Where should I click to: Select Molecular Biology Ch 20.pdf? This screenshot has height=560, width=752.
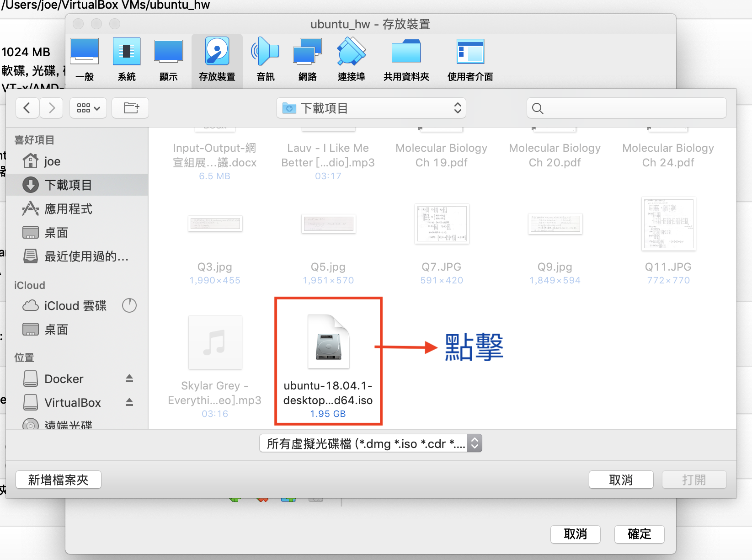[x=555, y=155]
